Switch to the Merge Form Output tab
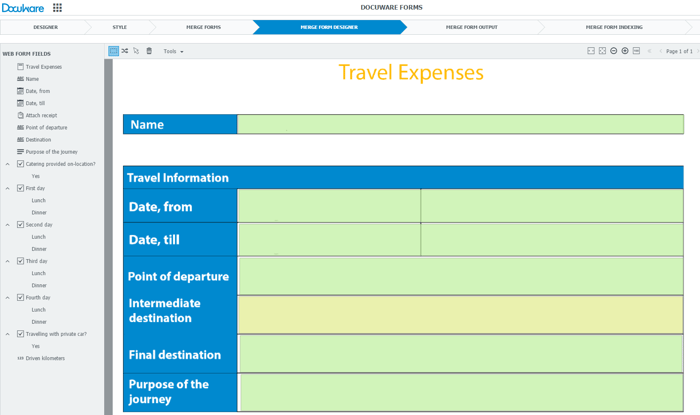The height and width of the screenshot is (415, 700). pos(471,27)
